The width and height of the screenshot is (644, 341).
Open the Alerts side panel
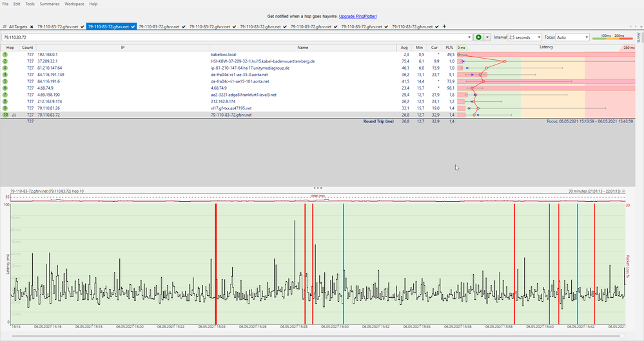point(639,37)
